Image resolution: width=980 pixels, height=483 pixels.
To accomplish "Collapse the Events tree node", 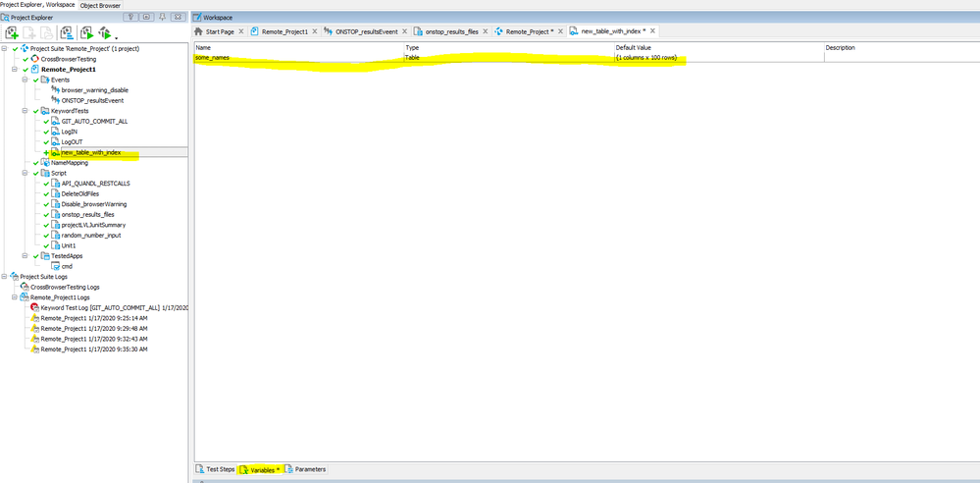I will (x=26, y=80).
